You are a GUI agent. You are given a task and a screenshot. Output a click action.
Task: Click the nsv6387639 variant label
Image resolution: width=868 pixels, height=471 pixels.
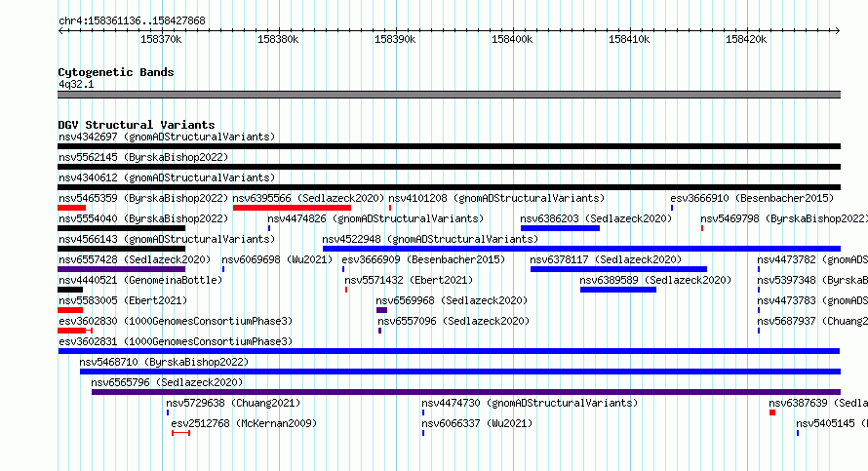(x=818, y=403)
